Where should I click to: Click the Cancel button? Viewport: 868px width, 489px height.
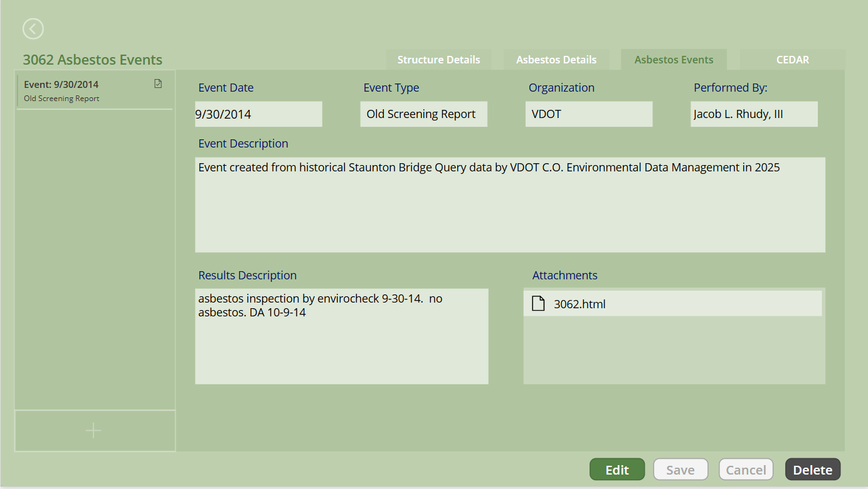746,470
